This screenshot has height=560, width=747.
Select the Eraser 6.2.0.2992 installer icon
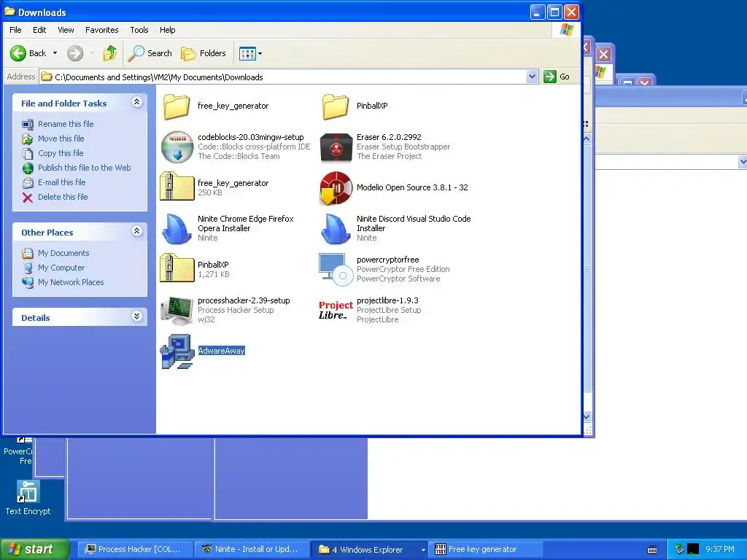click(x=336, y=147)
